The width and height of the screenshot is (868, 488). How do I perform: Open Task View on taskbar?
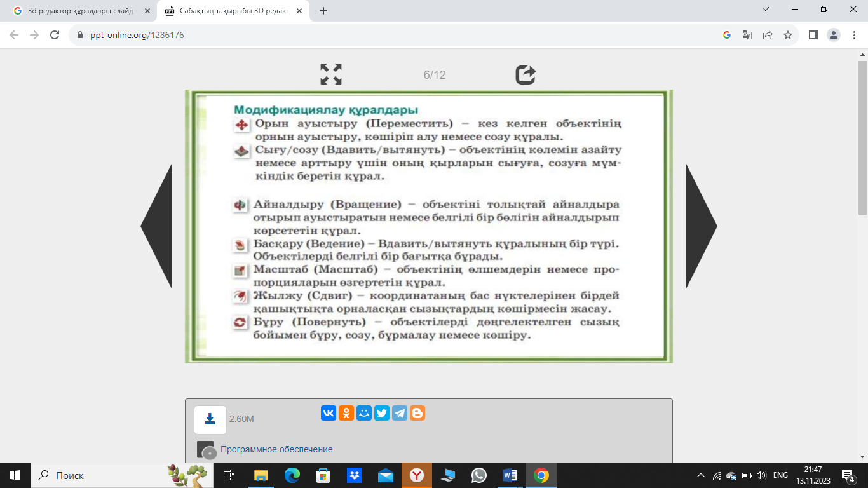pos(229,475)
